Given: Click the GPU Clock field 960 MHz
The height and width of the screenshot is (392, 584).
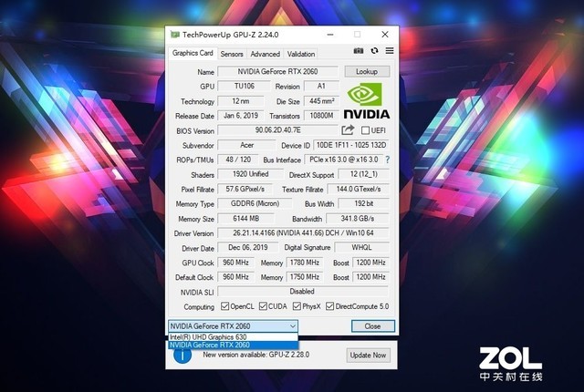Looking at the screenshot, I should click(x=235, y=263).
